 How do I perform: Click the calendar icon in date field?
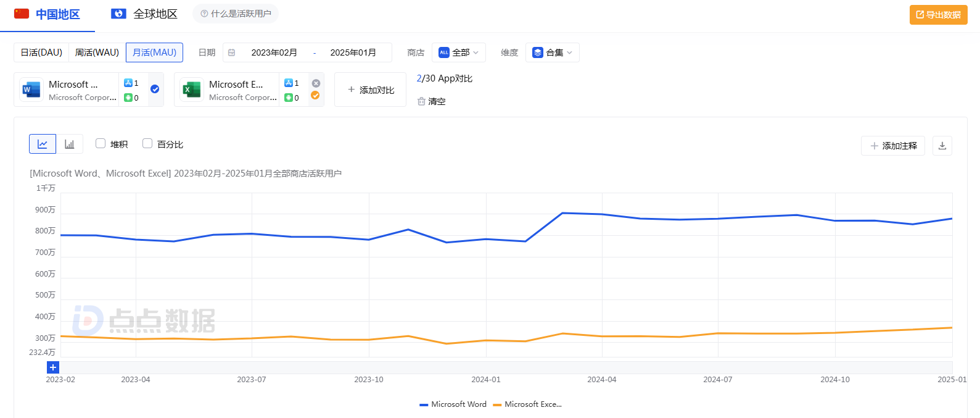tap(232, 52)
